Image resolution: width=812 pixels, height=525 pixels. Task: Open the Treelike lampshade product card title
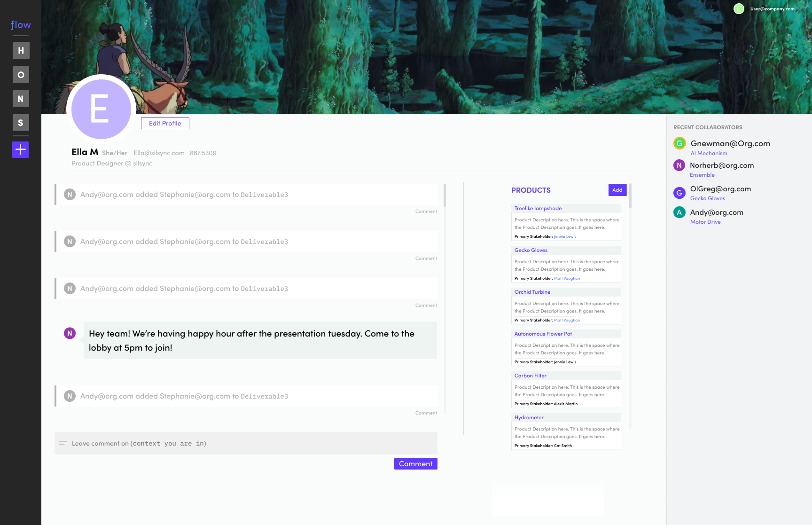(538, 208)
